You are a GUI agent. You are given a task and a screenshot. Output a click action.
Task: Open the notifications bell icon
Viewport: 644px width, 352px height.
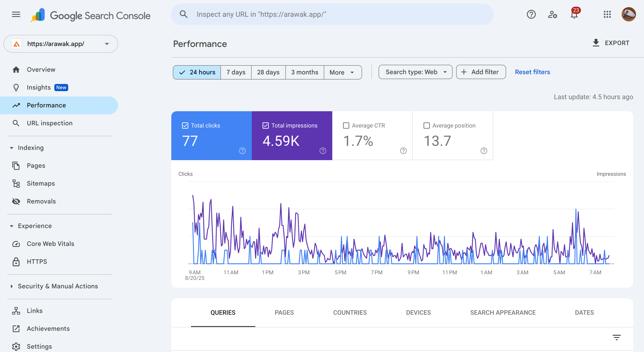(x=574, y=15)
